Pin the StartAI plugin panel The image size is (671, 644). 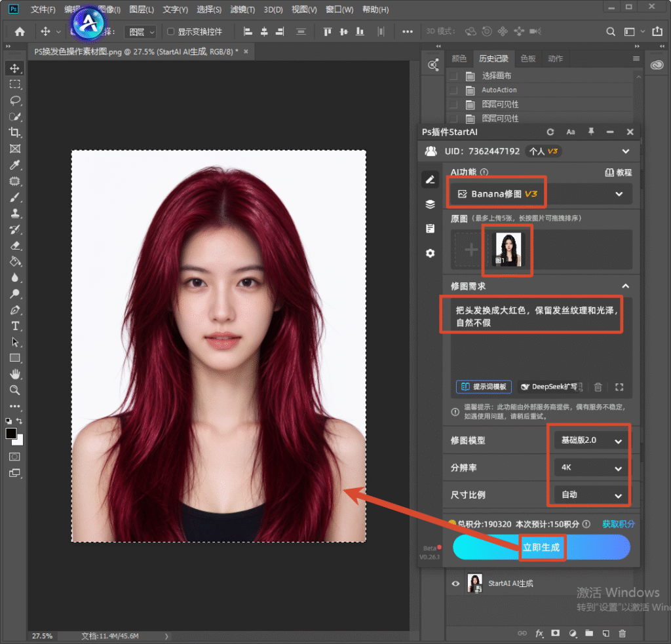[x=591, y=132]
